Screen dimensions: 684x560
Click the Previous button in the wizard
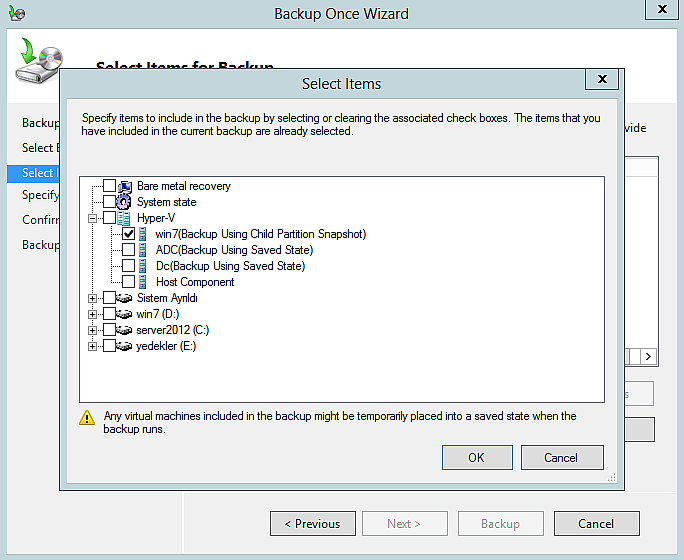pos(313,523)
